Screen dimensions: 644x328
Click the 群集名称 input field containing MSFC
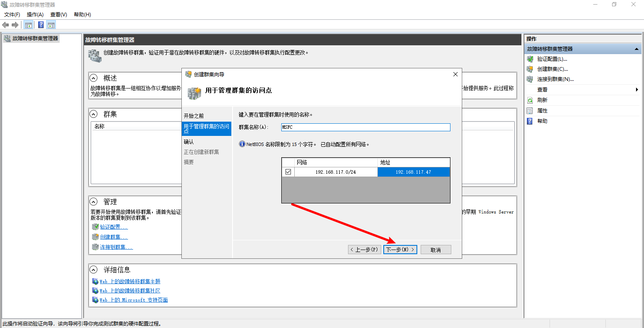click(x=365, y=127)
